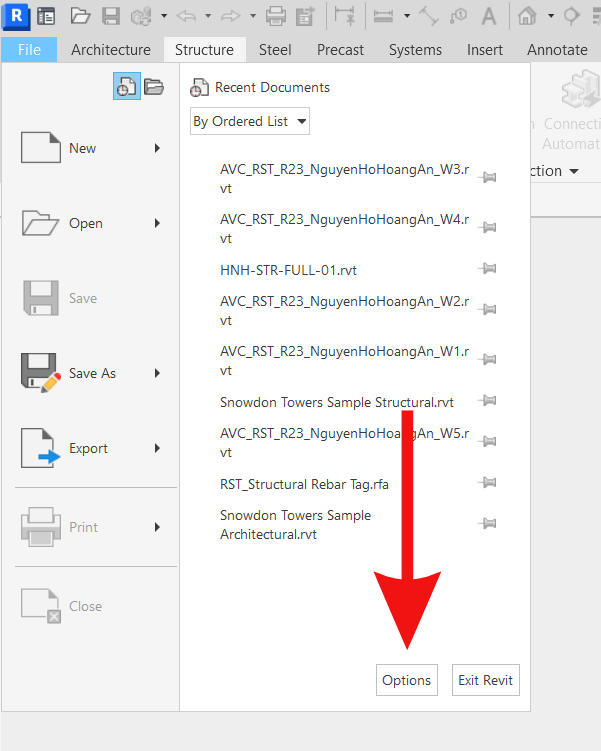The height and width of the screenshot is (751, 601).
Task: Switch to the Architecture ribbon tab
Action: (111, 49)
